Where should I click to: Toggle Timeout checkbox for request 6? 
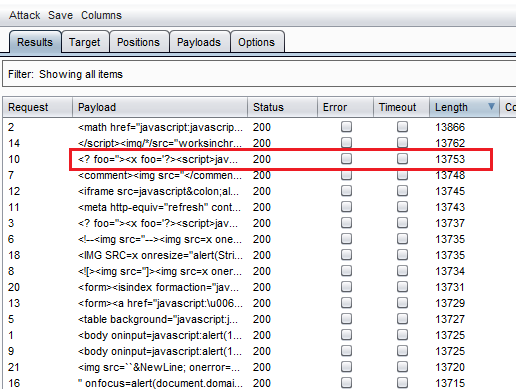point(402,239)
